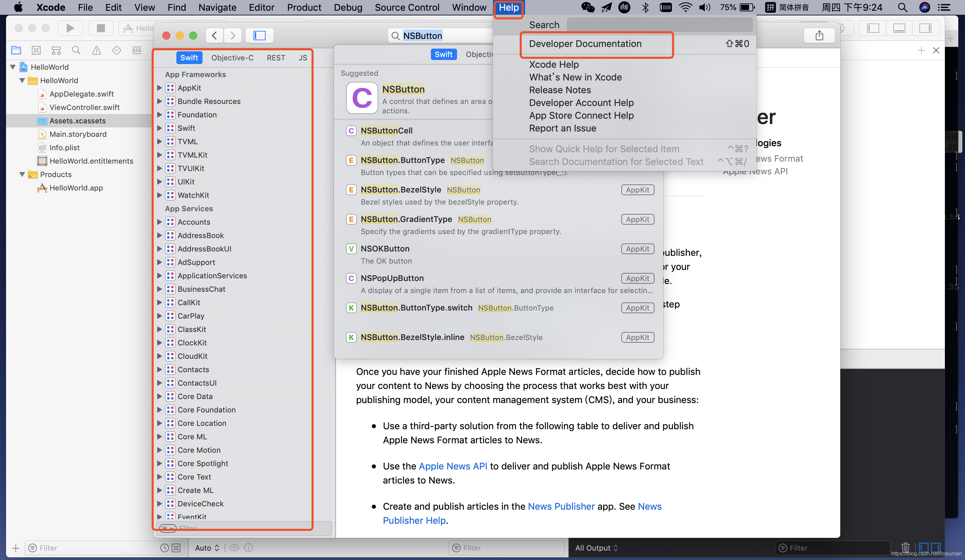Select NSButton.BezelStyle search result
This screenshot has width=965, height=560.
click(x=499, y=195)
